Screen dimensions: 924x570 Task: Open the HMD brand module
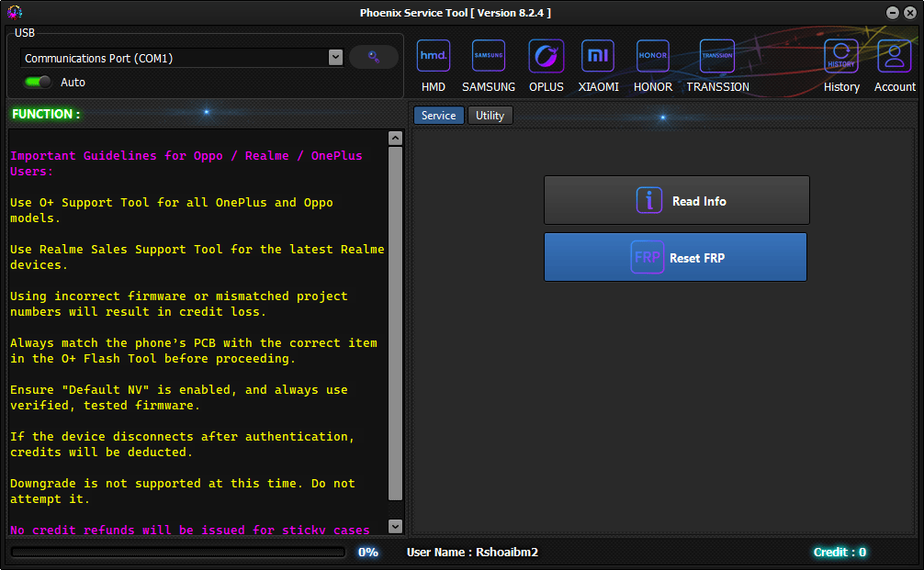(x=433, y=57)
